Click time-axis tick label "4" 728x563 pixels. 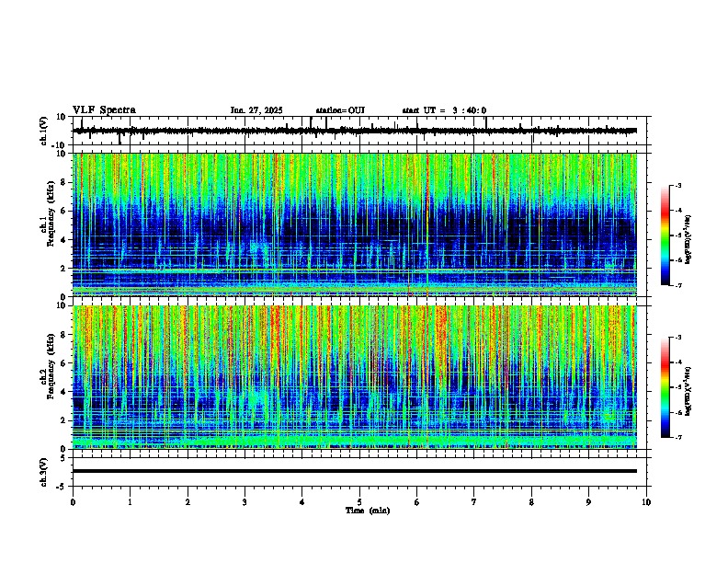tap(302, 502)
